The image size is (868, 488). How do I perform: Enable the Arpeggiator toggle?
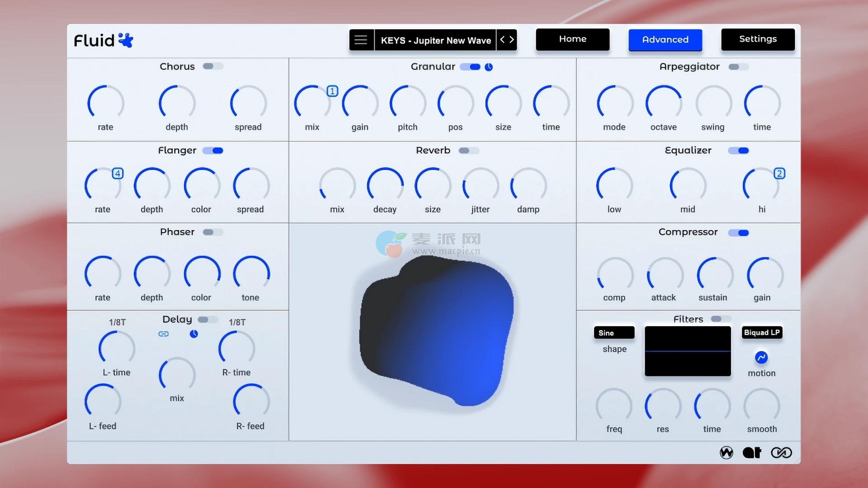pyautogui.click(x=738, y=67)
